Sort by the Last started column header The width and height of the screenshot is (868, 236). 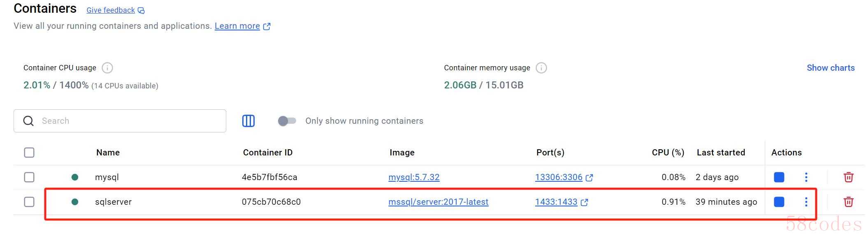pyautogui.click(x=721, y=153)
